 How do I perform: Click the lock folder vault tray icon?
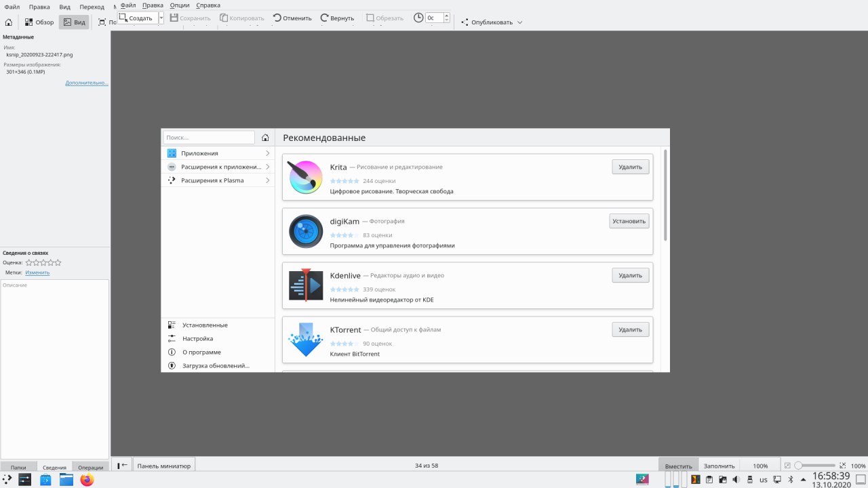[x=723, y=480]
